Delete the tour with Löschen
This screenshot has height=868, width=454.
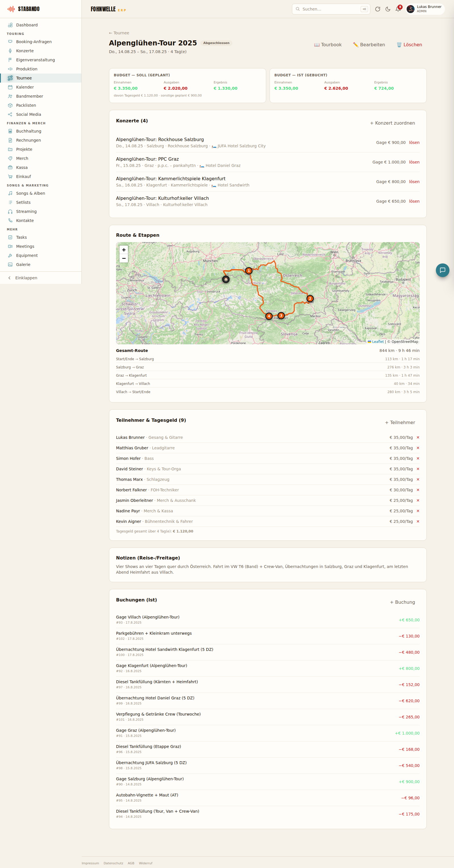pyautogui.click(x=409, y=45)
